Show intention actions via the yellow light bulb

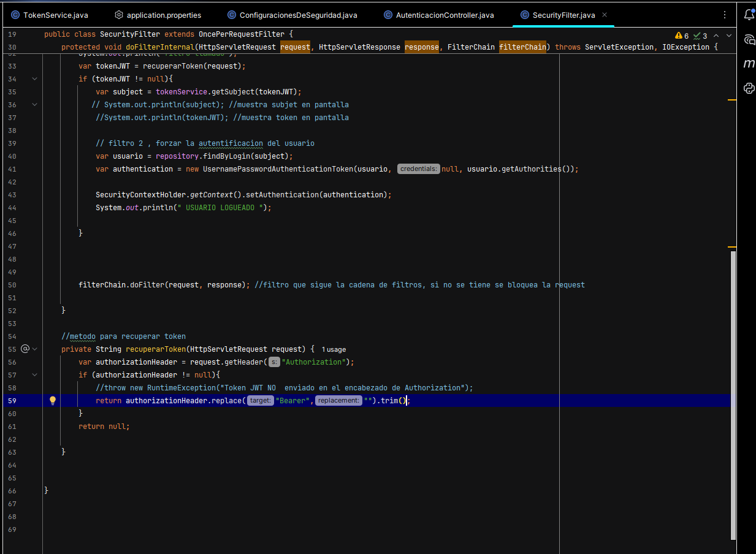coord(53,400)
